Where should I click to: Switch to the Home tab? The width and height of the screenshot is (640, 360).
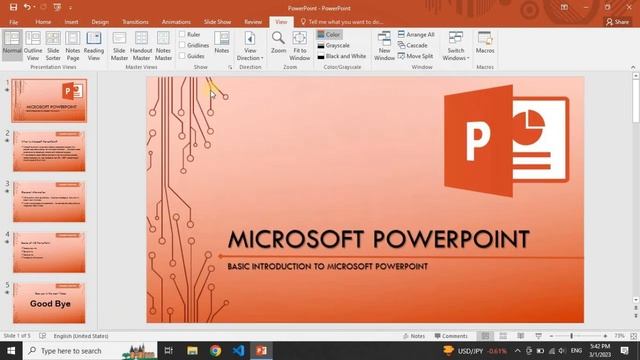tap(43, 22)
